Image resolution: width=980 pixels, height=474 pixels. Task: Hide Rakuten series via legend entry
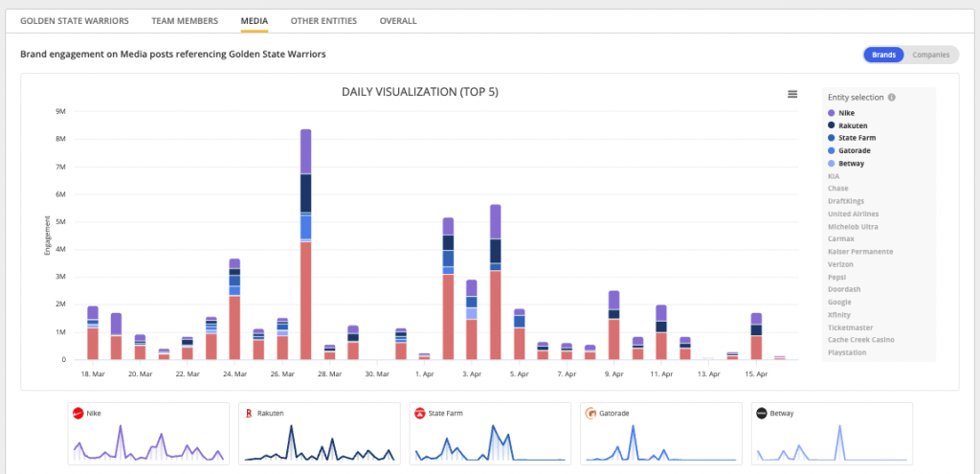click(853, 125)
